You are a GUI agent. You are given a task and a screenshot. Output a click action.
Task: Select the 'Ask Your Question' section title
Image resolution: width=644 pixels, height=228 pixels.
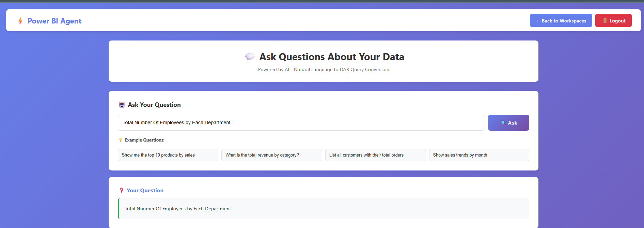pos(154,105)
